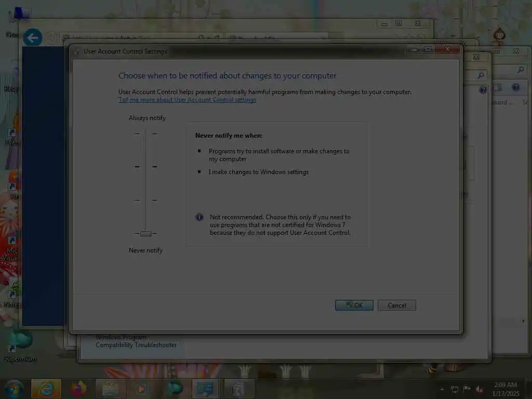Screen dimensions: 532x399
Task: Minimize the User Account Control Settings window
Action: tap(414, 49)
